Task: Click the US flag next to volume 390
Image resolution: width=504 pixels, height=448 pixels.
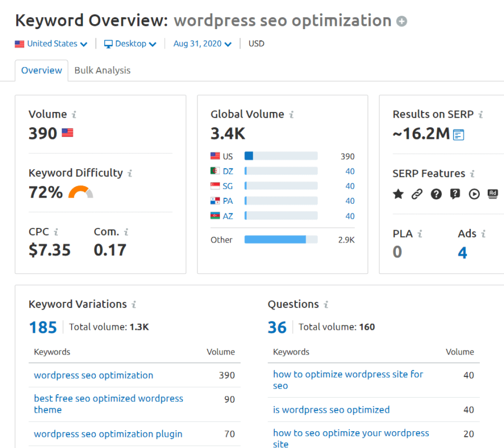Action: 67,133
